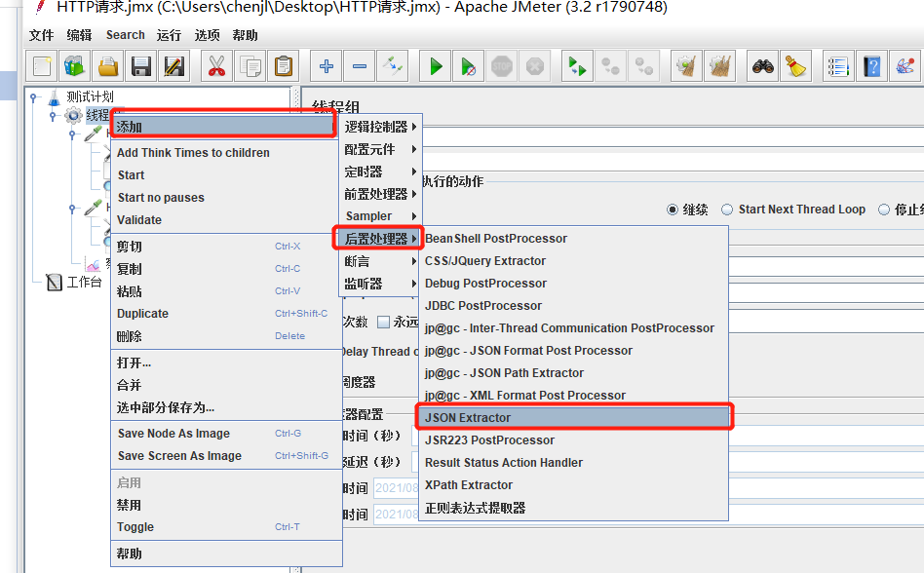Click the Stop sign toolbar icon
This screenshot has height=573, width=924.
click(x=502, y=66)
